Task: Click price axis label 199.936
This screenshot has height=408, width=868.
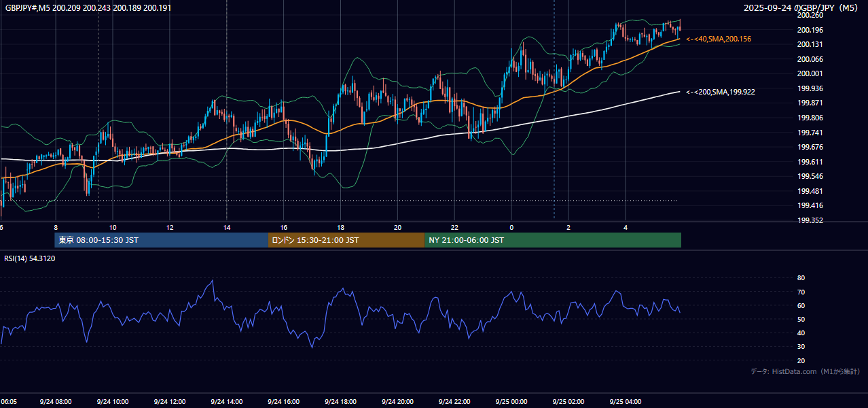Action: [810, 88]
